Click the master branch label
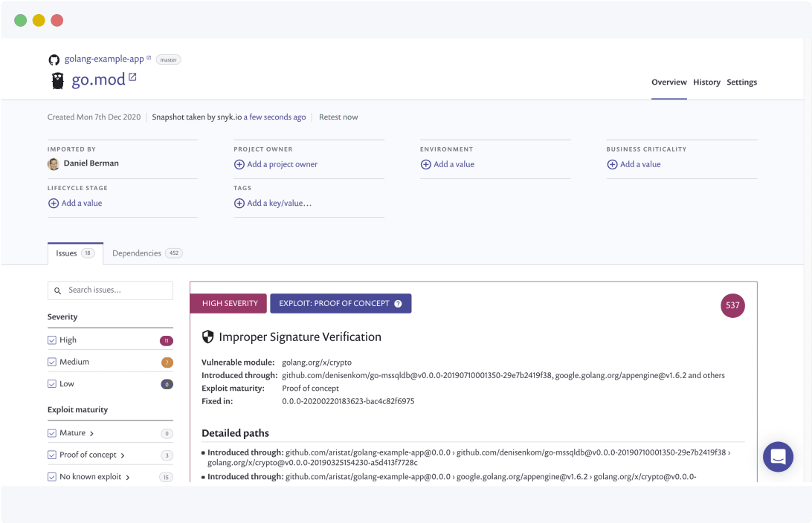Viewport: 812px width, 523px height. pyautogui.click(x=168, y=60)
